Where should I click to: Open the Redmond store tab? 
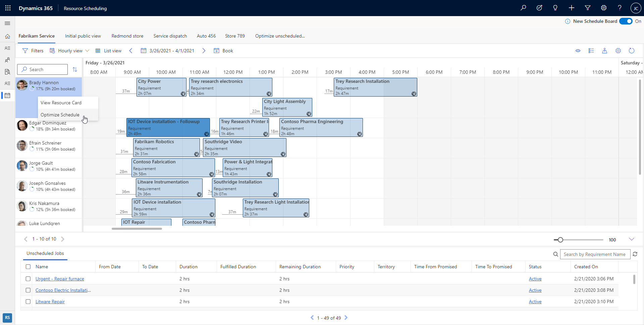point(127,36)
